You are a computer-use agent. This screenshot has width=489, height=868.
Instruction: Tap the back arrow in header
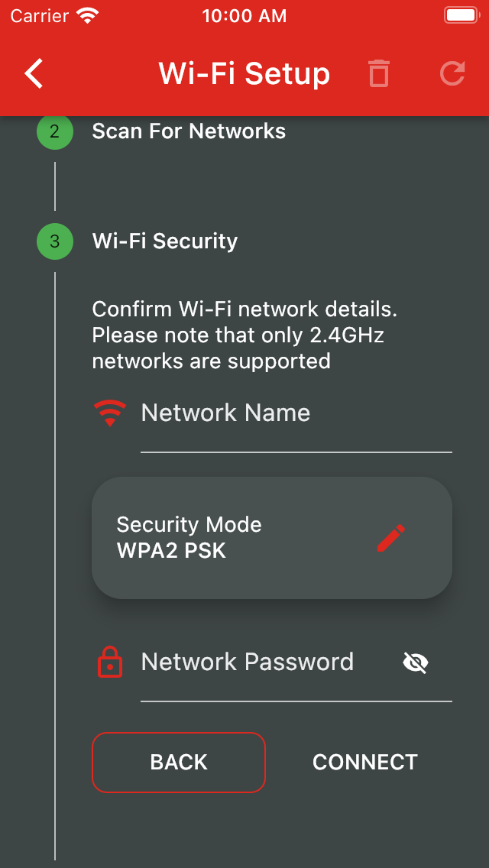click(x=34, y=73)
